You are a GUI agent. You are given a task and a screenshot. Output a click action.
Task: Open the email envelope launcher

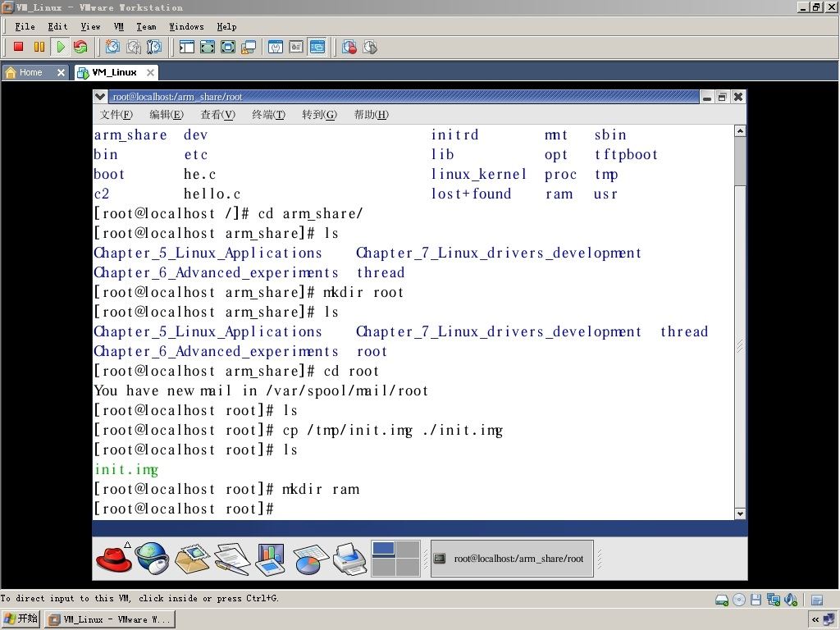(x=192, y=558)
